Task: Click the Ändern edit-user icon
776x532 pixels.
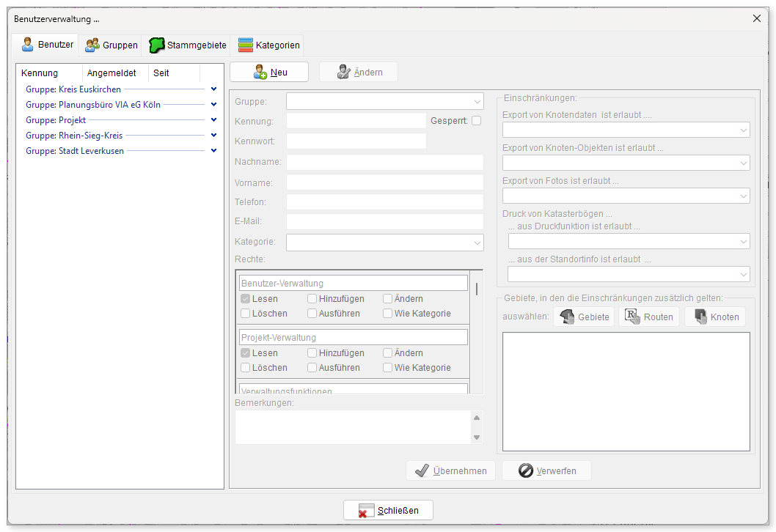Action: (343, 73)
